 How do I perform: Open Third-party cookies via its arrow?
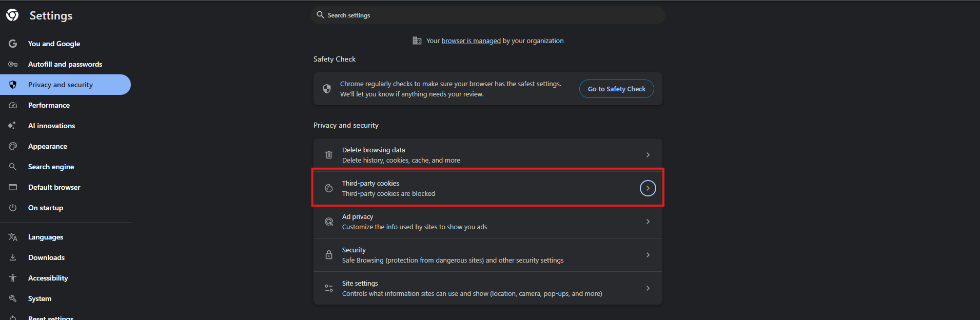tap(648, 188)
